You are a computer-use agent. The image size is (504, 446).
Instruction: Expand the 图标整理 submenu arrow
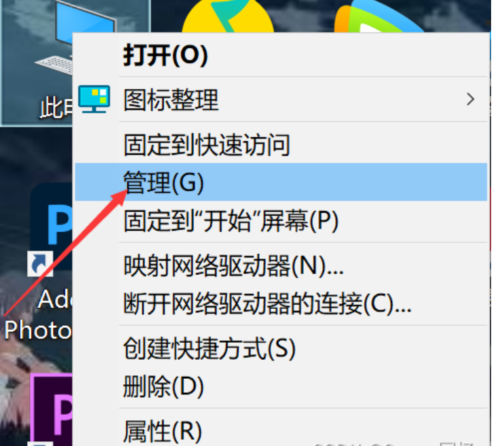point(471,99)
